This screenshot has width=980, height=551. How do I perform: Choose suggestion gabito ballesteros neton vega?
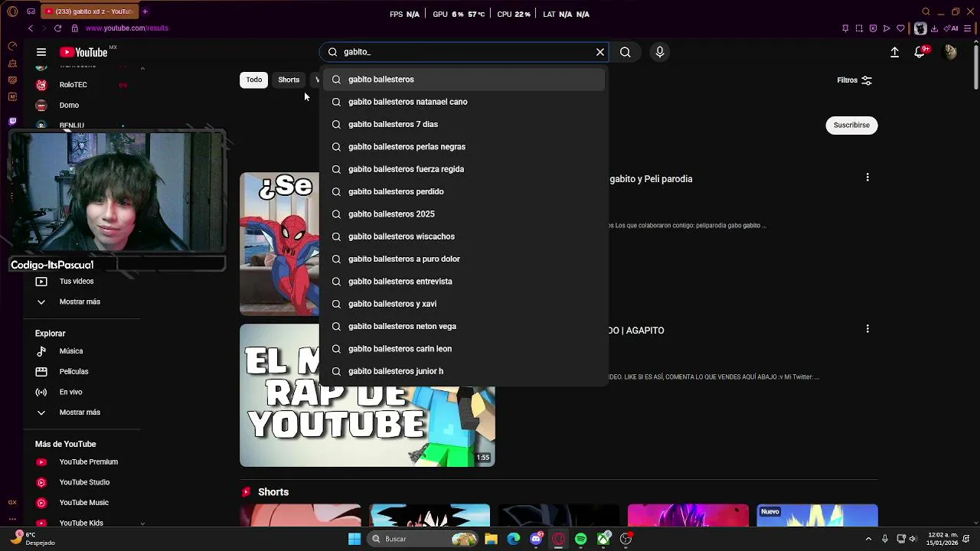pos(464,326)
